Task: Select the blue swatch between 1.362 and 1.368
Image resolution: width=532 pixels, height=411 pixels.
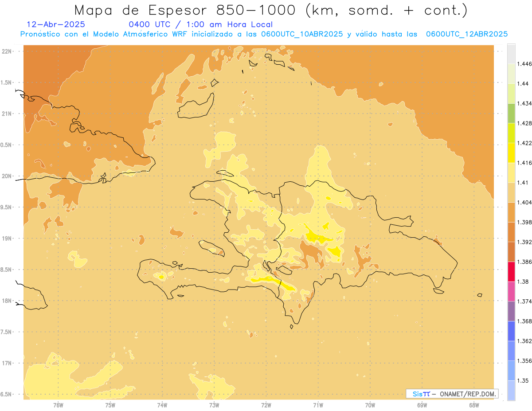Action: 511,331
